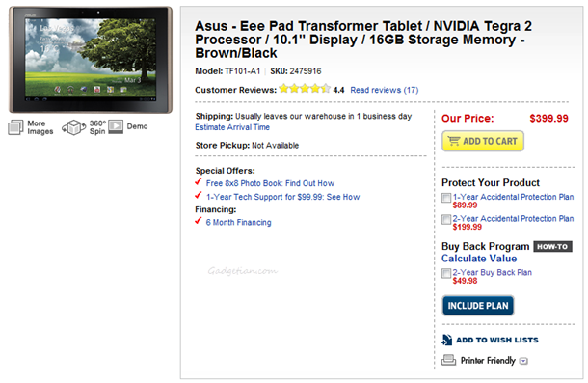Open Read reviews (17) link
Viewport: 588px width, 383px height.
(385, 90)
